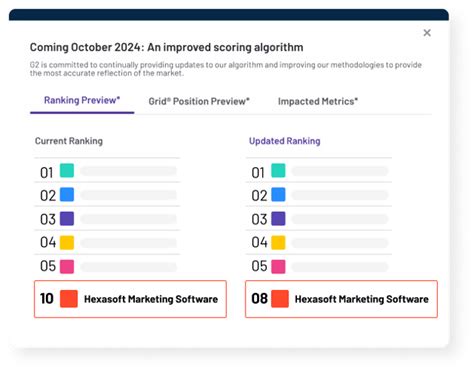Select Hexasoft Marketing Software ranked 08
This screenshot has width=474, height=372.
point(341,299)
